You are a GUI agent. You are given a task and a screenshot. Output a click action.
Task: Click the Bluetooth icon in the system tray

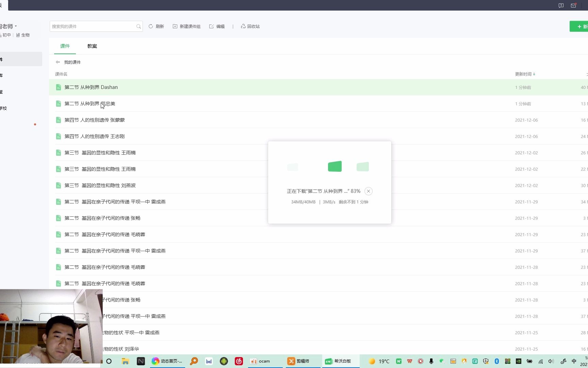[497, 361]
